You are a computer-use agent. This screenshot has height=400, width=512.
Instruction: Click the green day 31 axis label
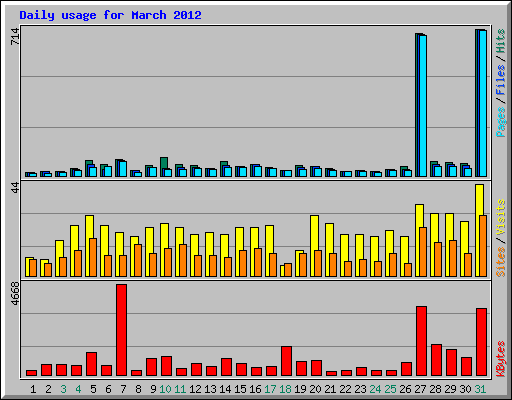[480, 389]
